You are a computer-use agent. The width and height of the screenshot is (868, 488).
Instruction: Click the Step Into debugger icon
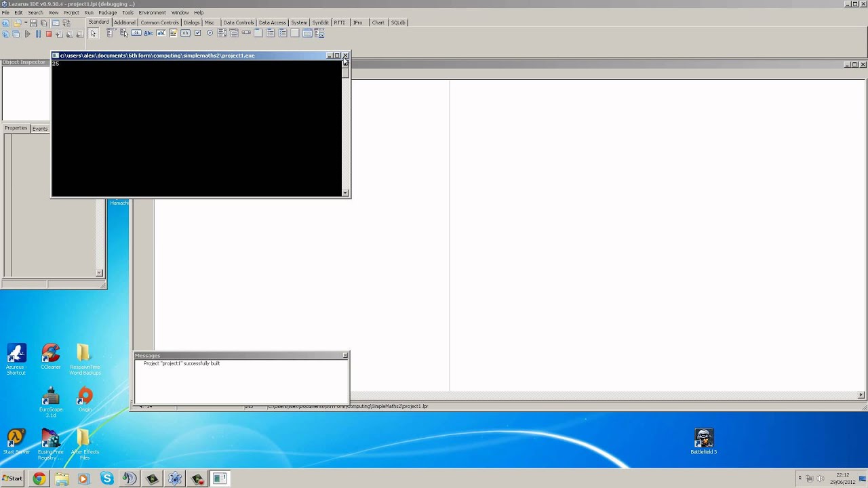click(59, 34)
